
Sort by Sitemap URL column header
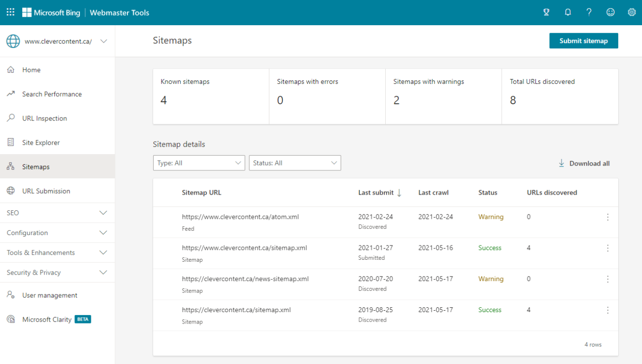(x=201, y=193)
